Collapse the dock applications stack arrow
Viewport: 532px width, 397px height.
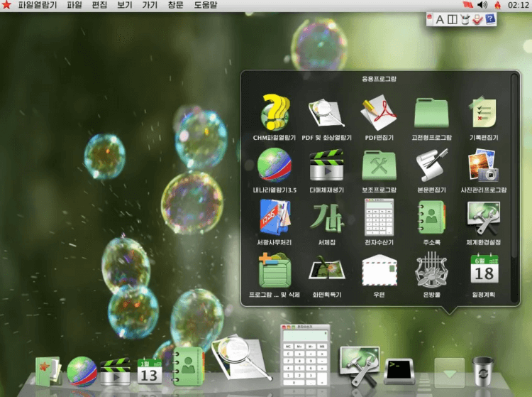tap(449, 372)
